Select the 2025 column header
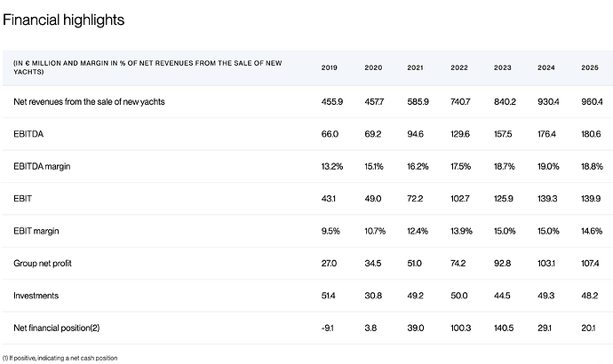The image size is (613, 364). pos(590,67)
